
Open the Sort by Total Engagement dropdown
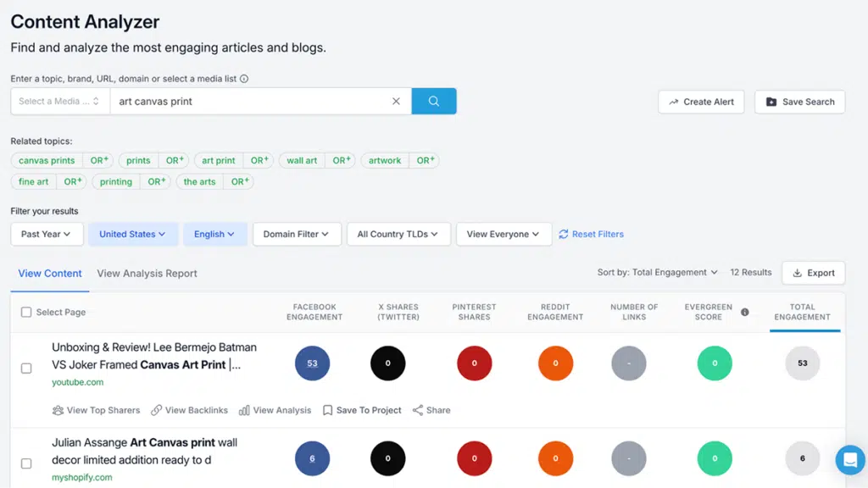pos(657,272)
